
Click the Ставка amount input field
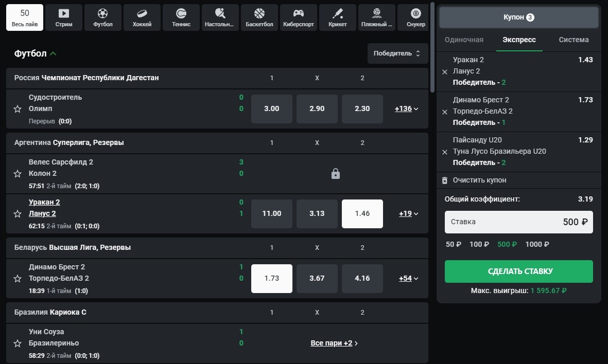[519, 222]
